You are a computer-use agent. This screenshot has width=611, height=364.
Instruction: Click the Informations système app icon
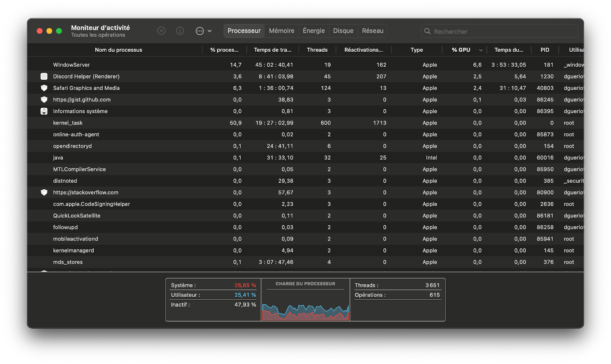tap(44, 111)
